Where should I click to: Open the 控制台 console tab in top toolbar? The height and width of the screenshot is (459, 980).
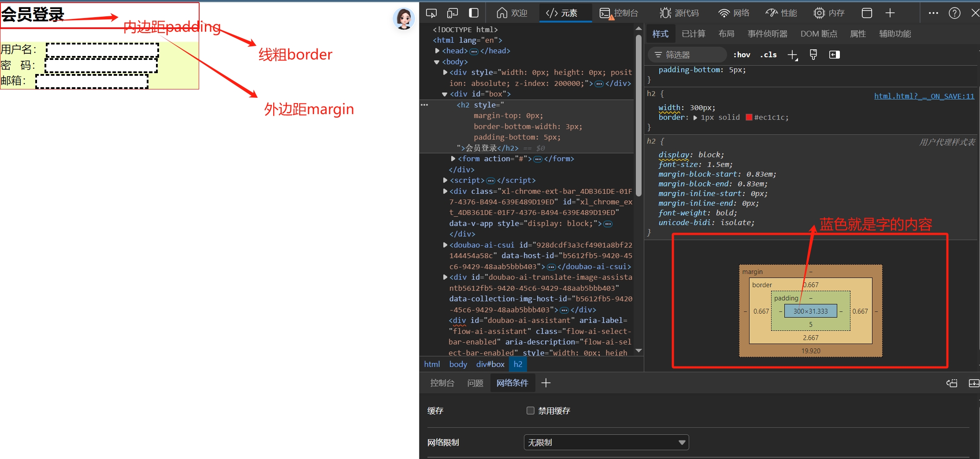pyautogui.click(x=619, y=13)
